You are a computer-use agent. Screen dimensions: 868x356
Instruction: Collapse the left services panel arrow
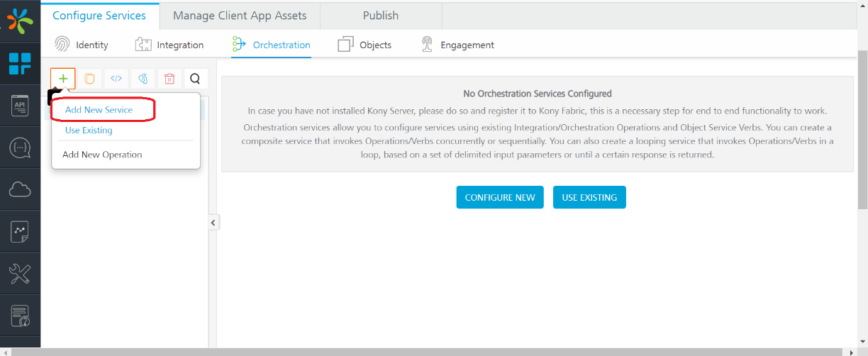coord(213,223)
